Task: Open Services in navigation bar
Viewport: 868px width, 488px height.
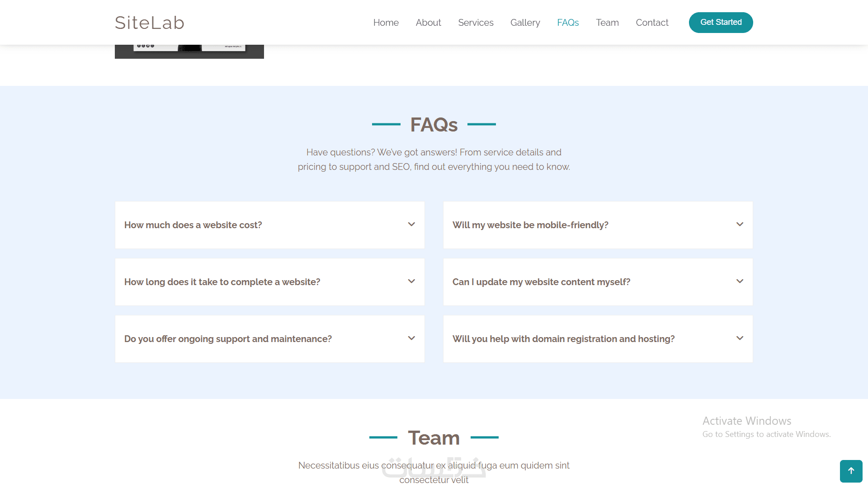Action: click(x=476, y=23)
